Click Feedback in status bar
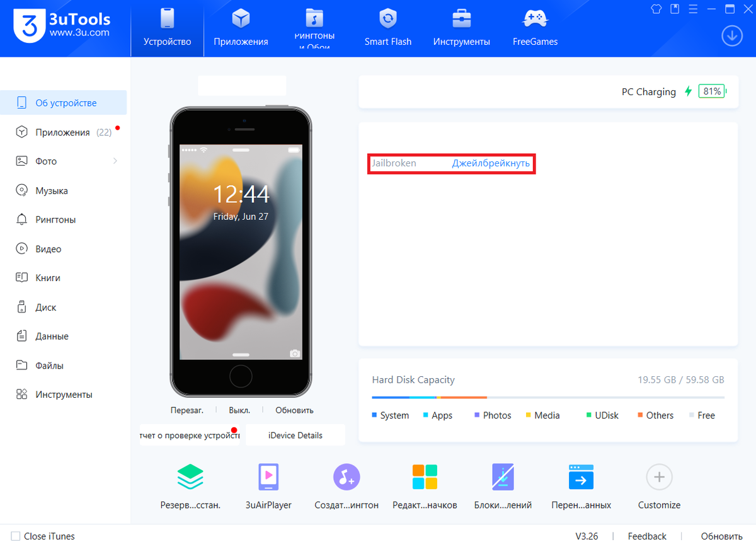756x542 pixels. [647, 536]
